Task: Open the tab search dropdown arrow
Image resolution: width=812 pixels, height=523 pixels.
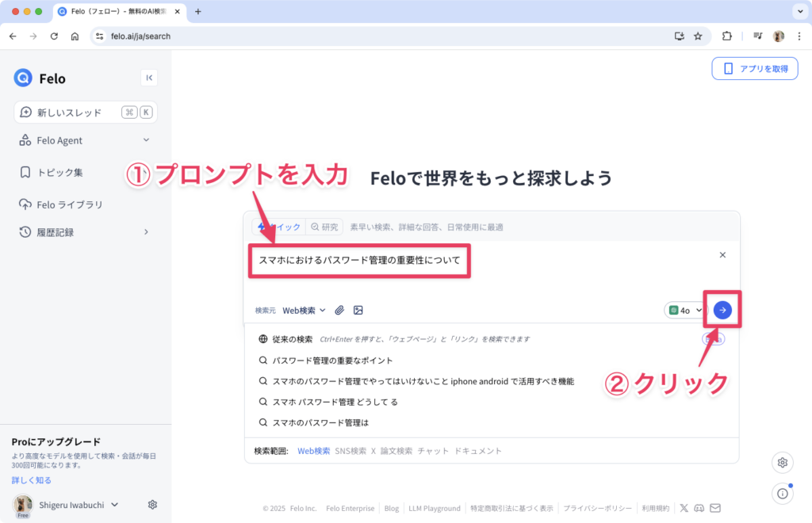Action: [x=800, y=11]
